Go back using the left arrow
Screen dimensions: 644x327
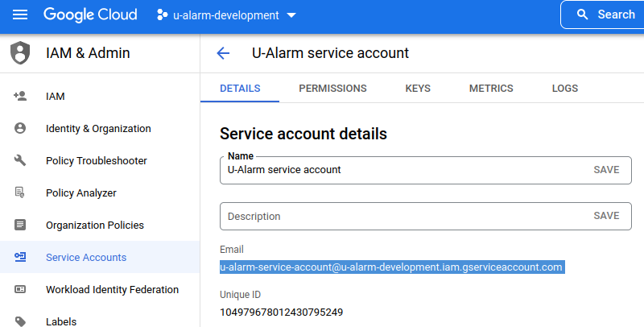click(223, 54)
